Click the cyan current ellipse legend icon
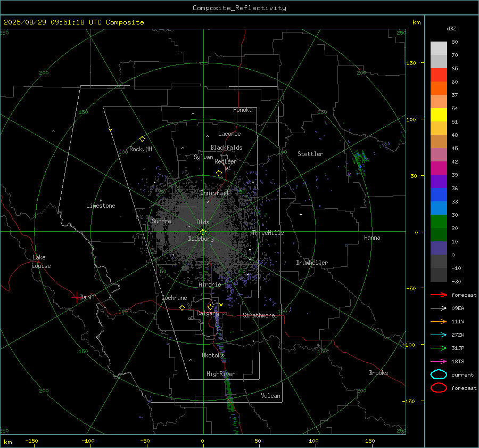This screenshot has height=448, width=479. pyautogui.click(x=439, y=374)
